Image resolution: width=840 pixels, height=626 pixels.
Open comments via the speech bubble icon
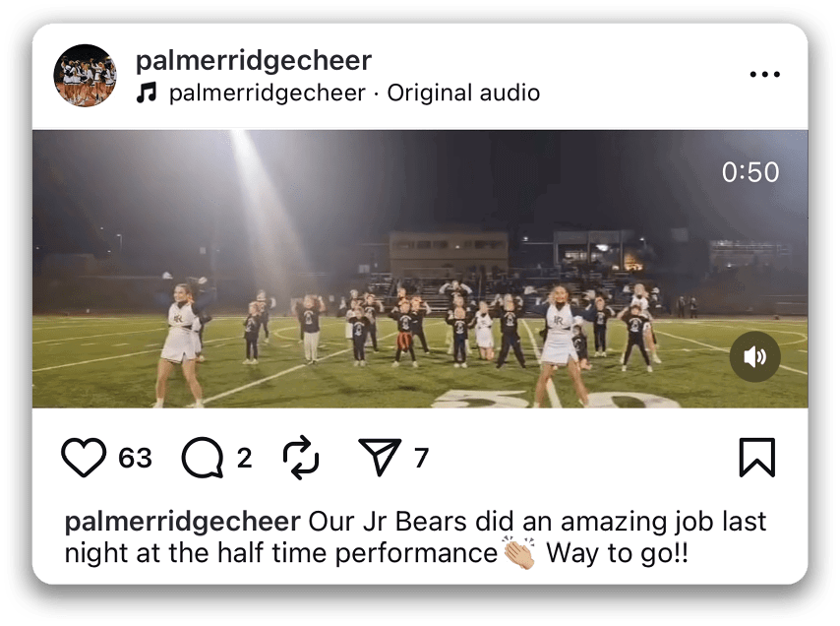(204, 458)
